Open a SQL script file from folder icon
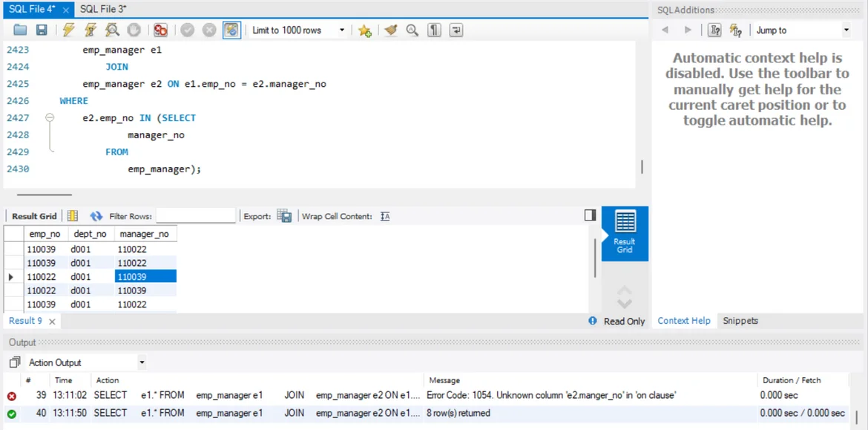Screen dimensions: 868x430 coord(20,30)
